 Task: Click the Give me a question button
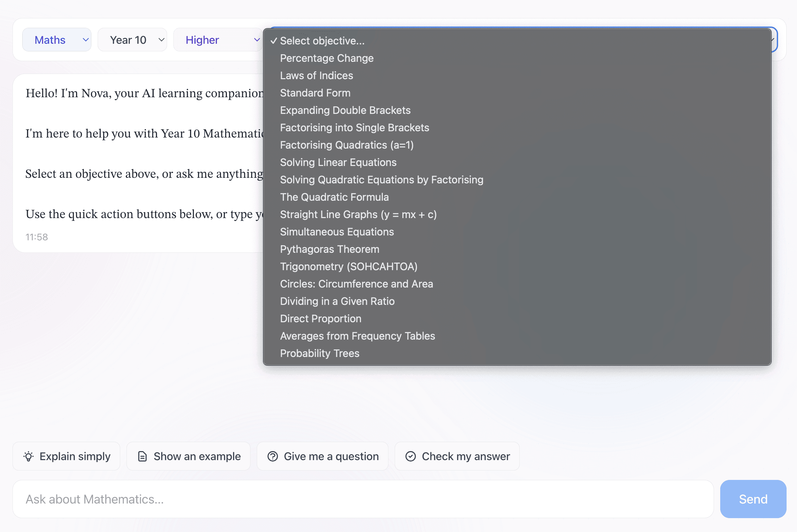coord(322,456)
